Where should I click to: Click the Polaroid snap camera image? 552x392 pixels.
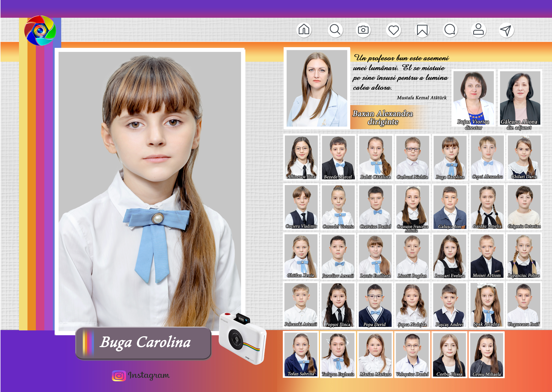click(x=242, y=339)
